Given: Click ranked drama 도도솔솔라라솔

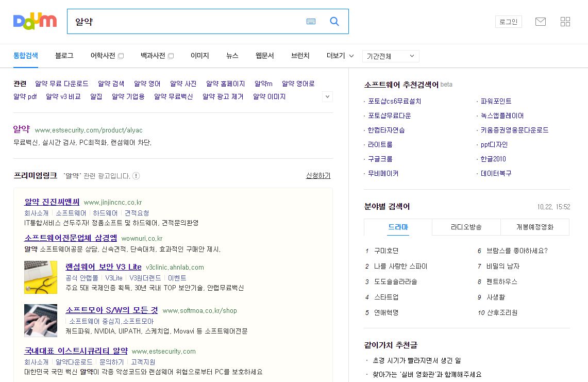Looking at the screenshot, I should (x=396, y=281).
